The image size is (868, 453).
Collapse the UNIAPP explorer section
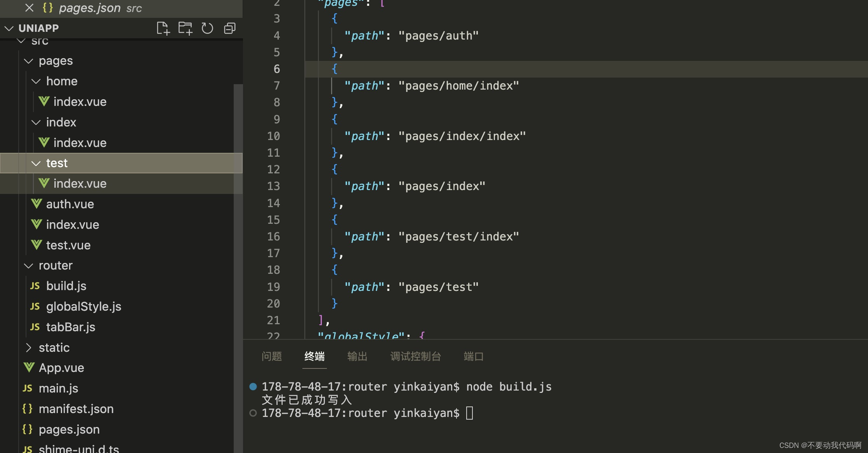9,28
